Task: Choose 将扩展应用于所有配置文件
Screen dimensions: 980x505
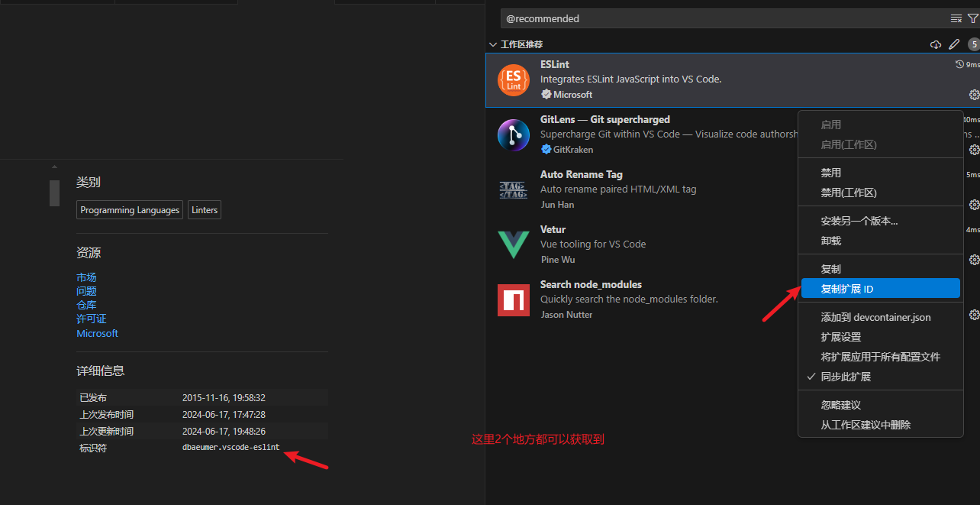Action: (x=881, y=357)
